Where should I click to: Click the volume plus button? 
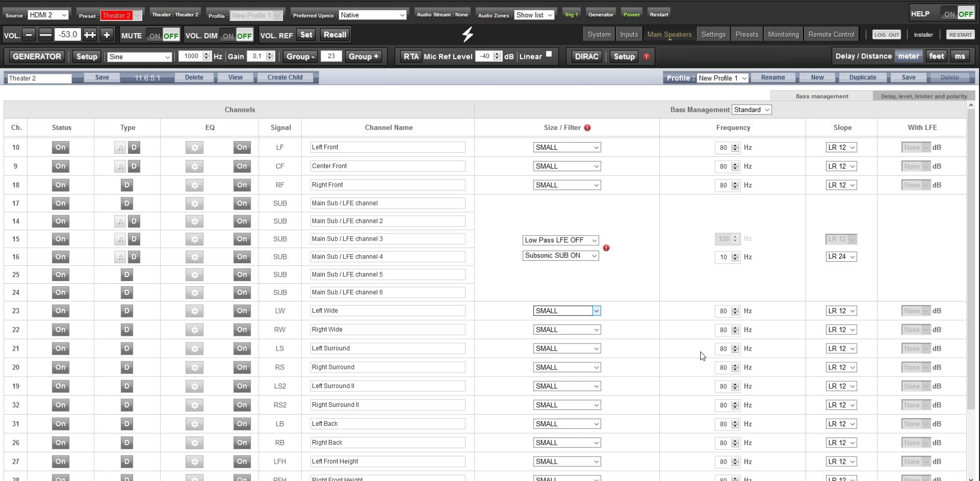[x=106, y=35]
